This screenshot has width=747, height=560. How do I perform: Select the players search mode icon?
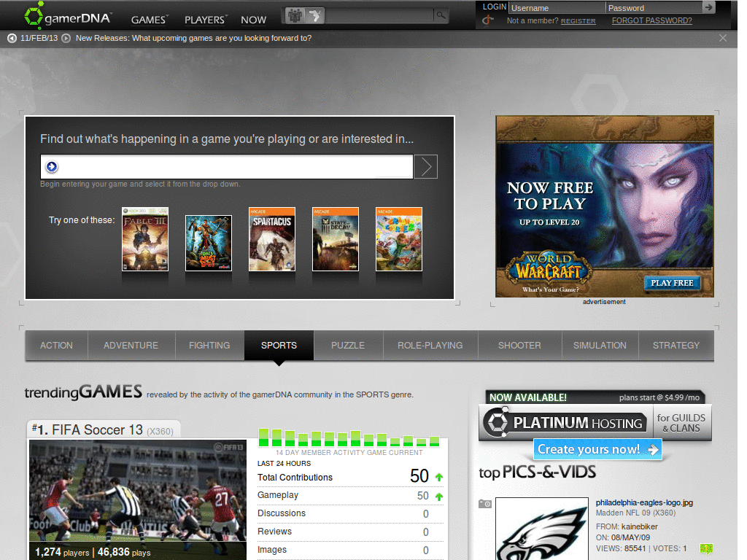tap(295, 16)
